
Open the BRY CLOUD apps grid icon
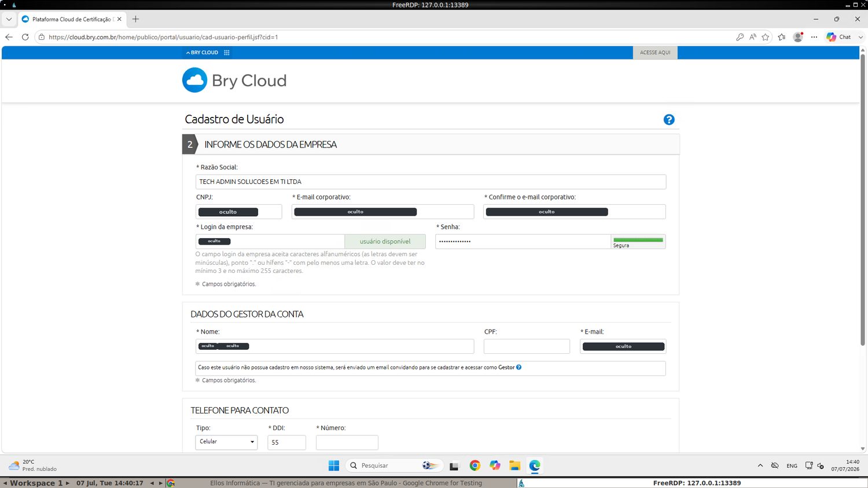pyautogui.click(x=227, y=53)
